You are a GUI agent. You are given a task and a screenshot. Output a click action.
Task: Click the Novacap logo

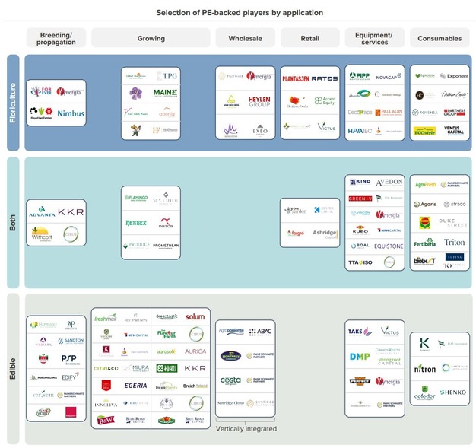pos(389,76)
